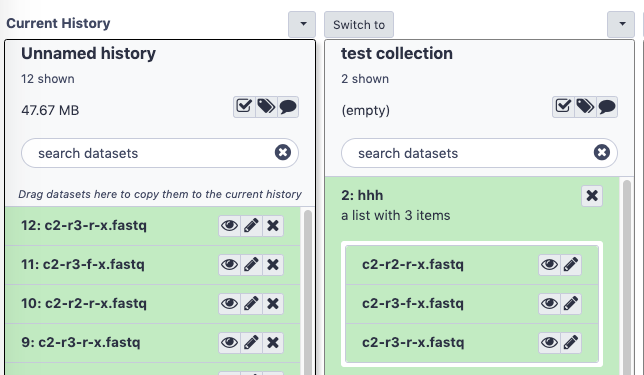This screenshot has height=375, width=644.
Task: Switch to the test collection history
Action: [x=359, y=25]
